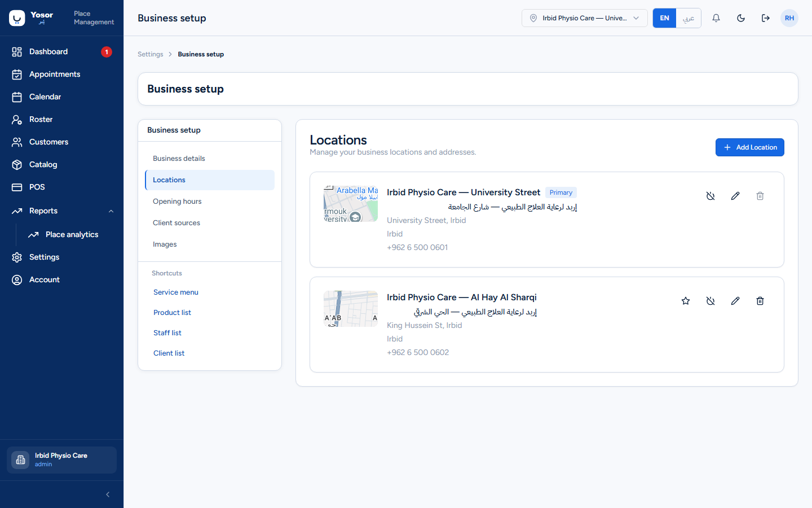
Task: Click the University Street, Irbid address
Action: [426, 220]
